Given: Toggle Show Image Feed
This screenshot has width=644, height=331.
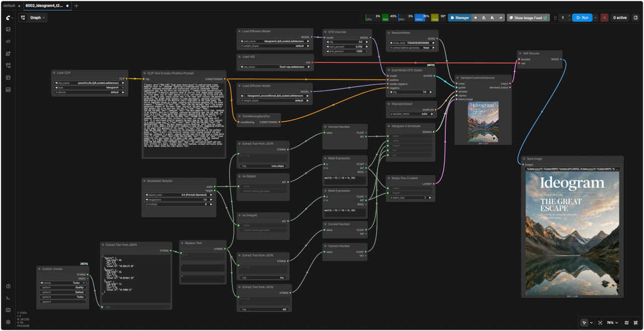Looking at the screenshot, I should (528, 18).
